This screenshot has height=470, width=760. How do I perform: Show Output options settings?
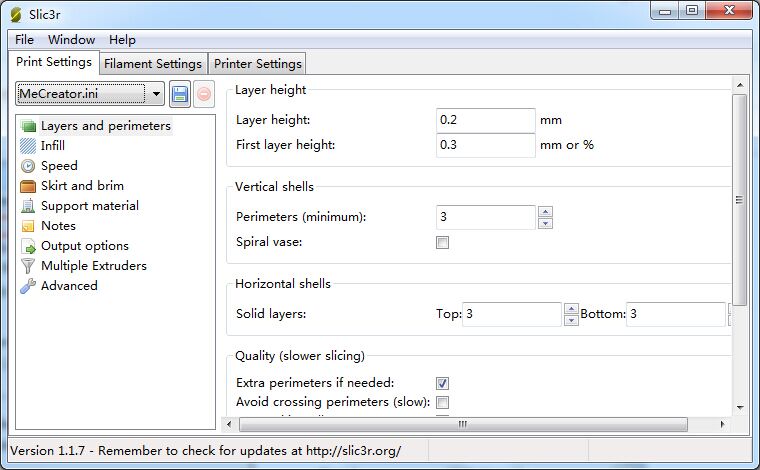85,246
